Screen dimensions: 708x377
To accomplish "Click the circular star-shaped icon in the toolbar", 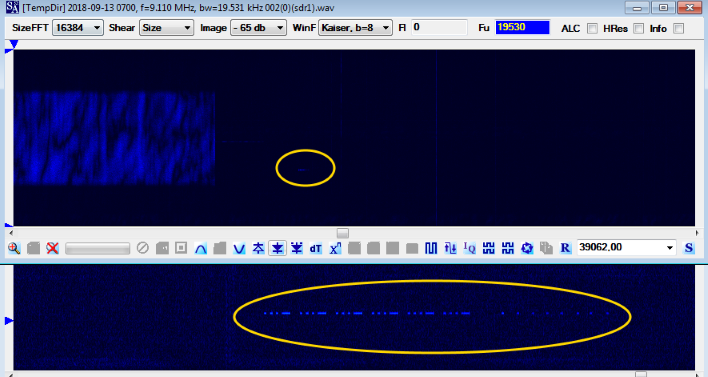I will click(x=527, y=248).
